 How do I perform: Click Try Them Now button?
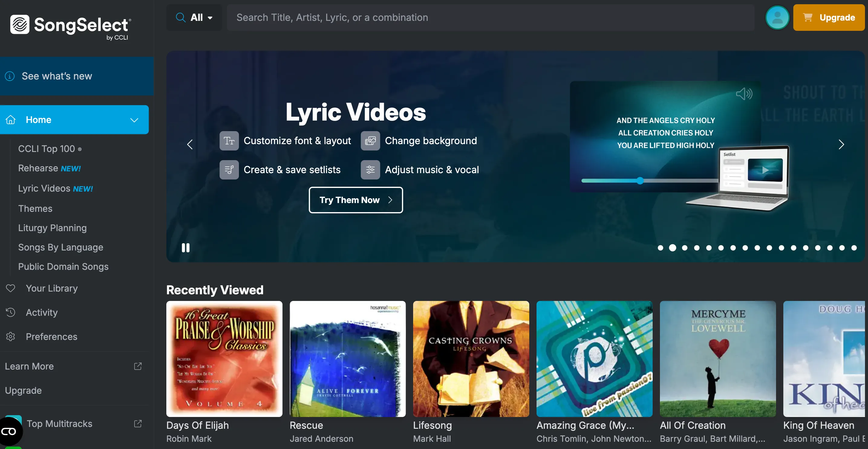(356, 200)
